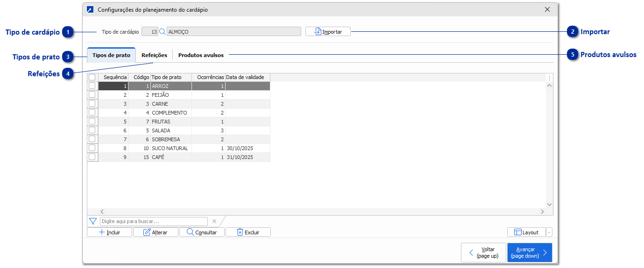The image size is (644, 268).
Task: Click the 'Digite aqui para buscar' search field
Action: coord(154,221)
